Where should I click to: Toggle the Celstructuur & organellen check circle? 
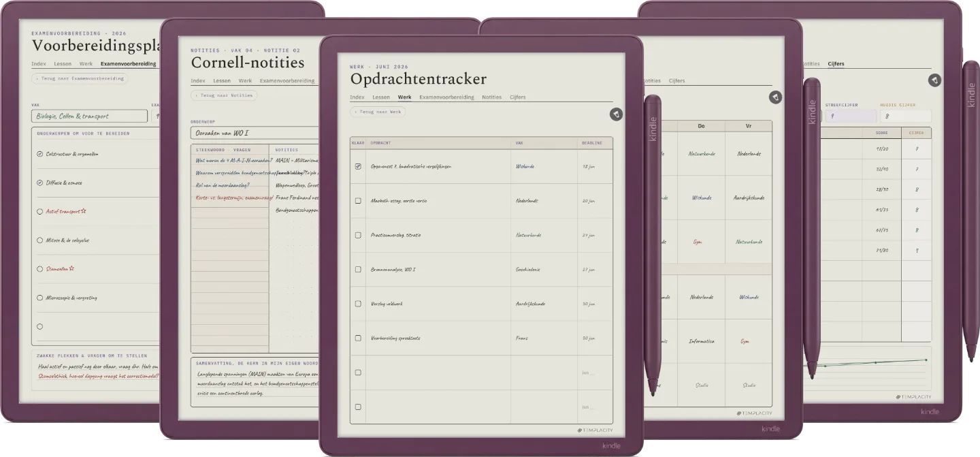39,154
